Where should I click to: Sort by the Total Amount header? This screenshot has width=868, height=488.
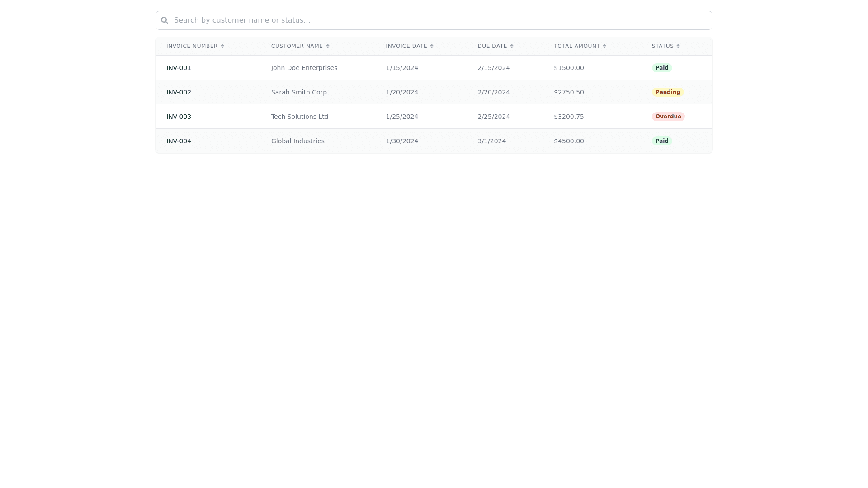pos(577,46)
